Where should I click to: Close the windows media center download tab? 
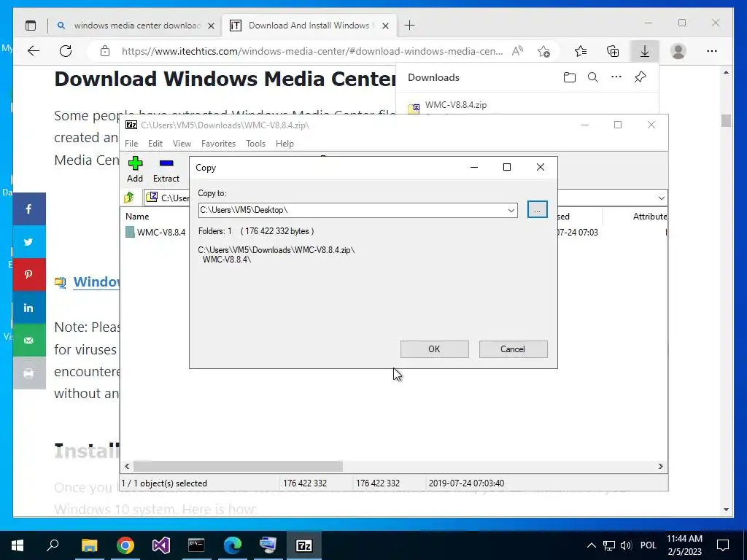coord(212,26)
